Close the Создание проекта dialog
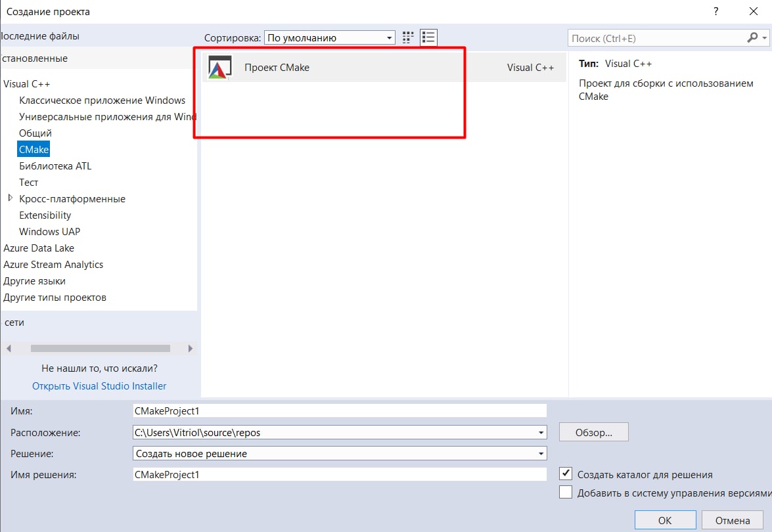The width and height of the screenshot is (772, 532). [754, 11]
